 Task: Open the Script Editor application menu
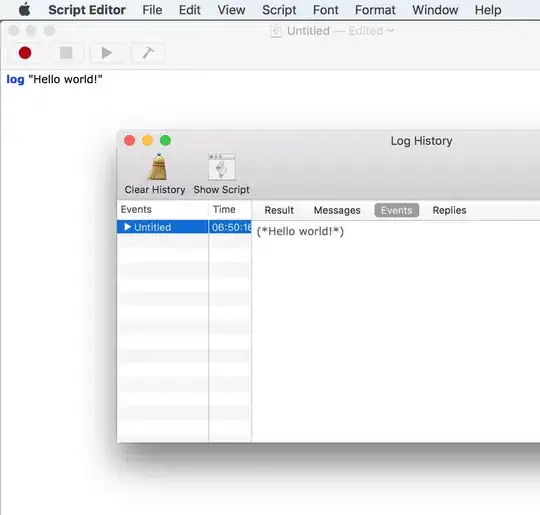pyautogui.click(x=87, y=10)
